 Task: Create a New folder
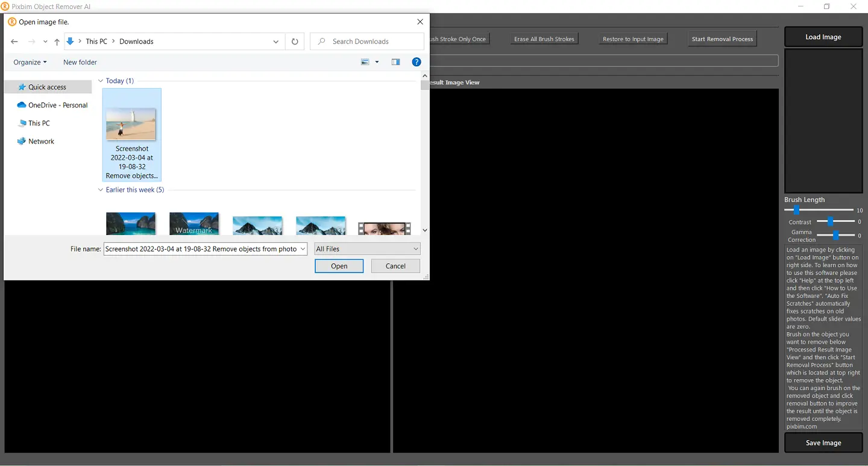tap(80, 62)
